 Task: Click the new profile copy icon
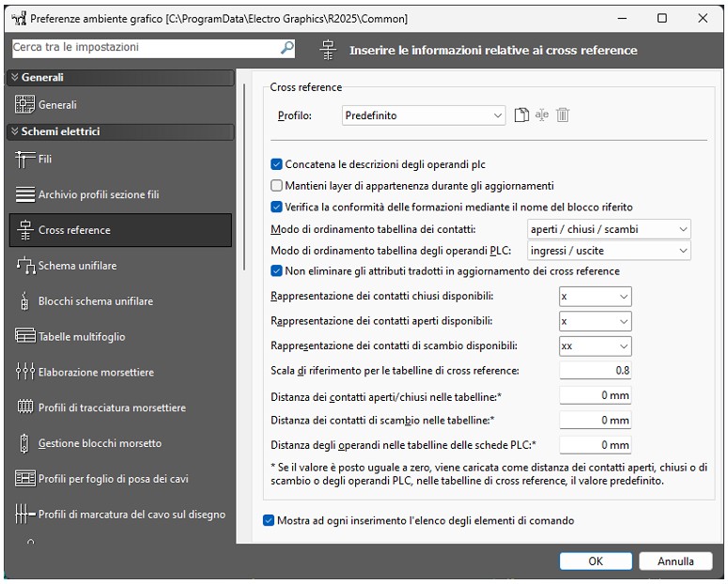coord(521,115)
